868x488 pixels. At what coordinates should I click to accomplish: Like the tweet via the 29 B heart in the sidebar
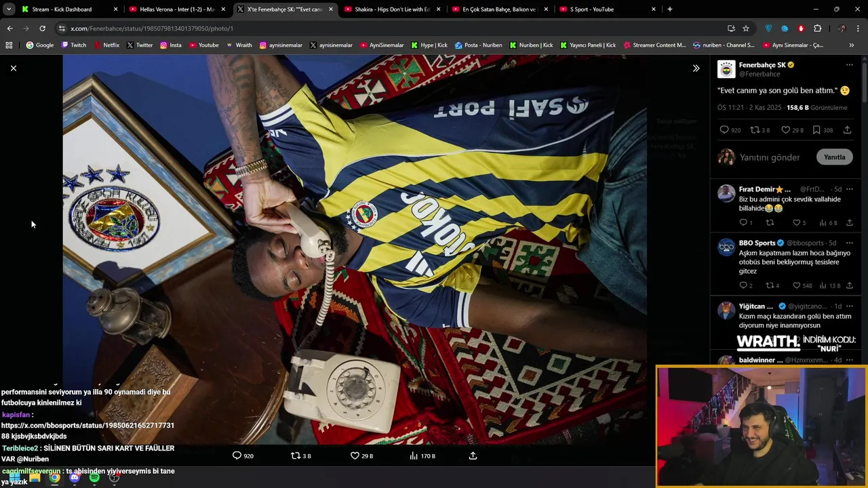(x=785, y=129)
